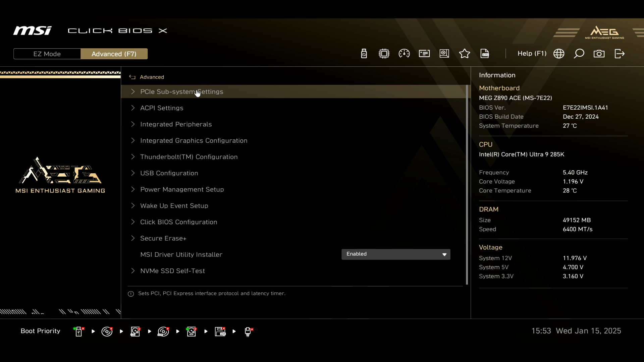Open language globe icon
The width and height of the screenshot is (644, 362).
point(559,54)
